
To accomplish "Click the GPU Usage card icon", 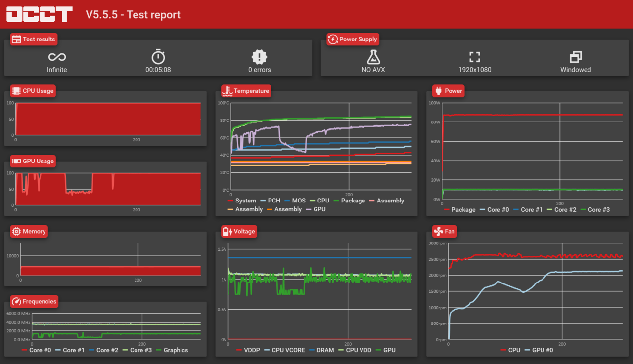I will (16, 161).
